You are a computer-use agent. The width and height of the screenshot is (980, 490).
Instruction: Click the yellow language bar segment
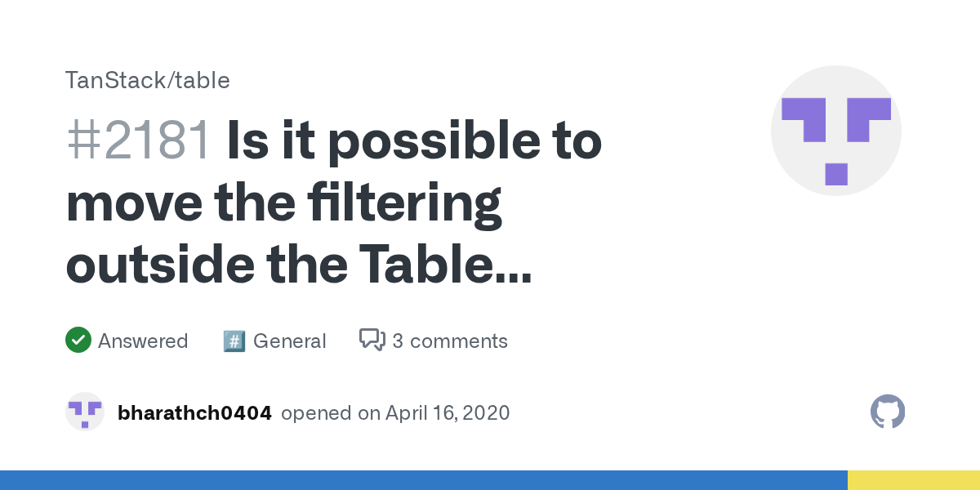click(913, 480)
